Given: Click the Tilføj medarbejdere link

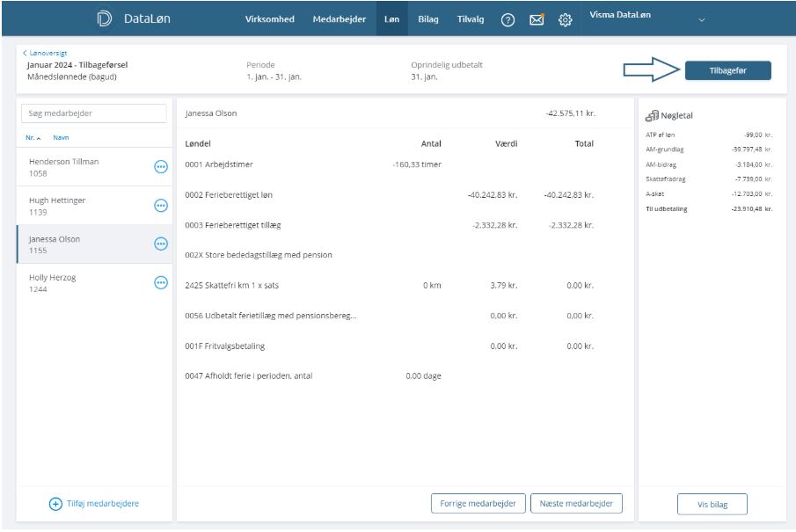Looking at the screenshot, I should click(103, 504).
